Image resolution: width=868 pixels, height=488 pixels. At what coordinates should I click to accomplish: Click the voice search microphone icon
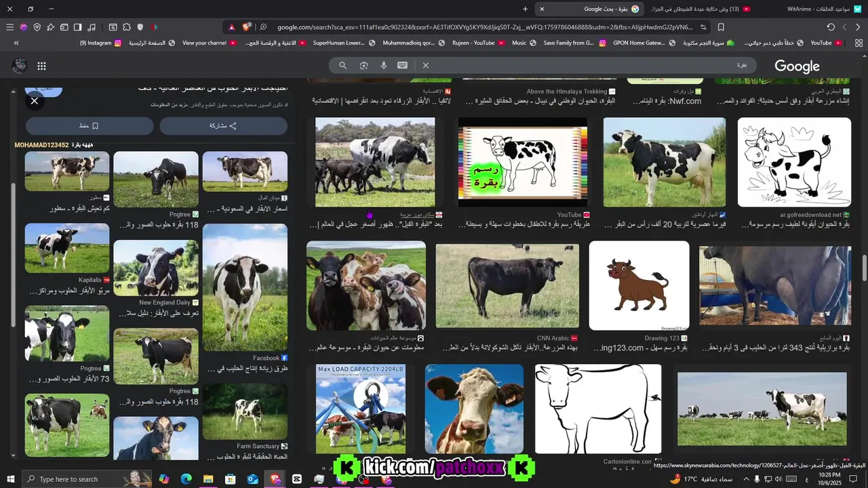[x=384, y=65]
